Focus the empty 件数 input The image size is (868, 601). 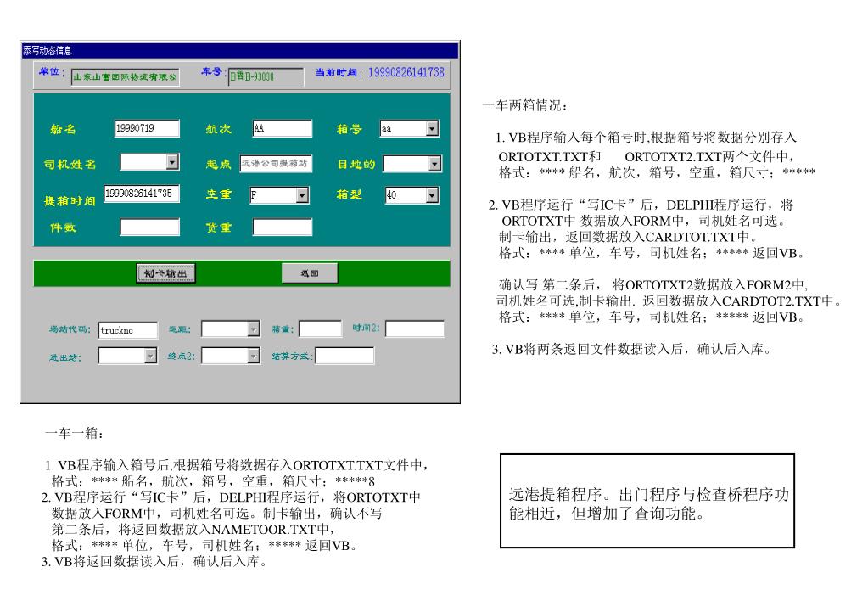click(x=150, y=227)
